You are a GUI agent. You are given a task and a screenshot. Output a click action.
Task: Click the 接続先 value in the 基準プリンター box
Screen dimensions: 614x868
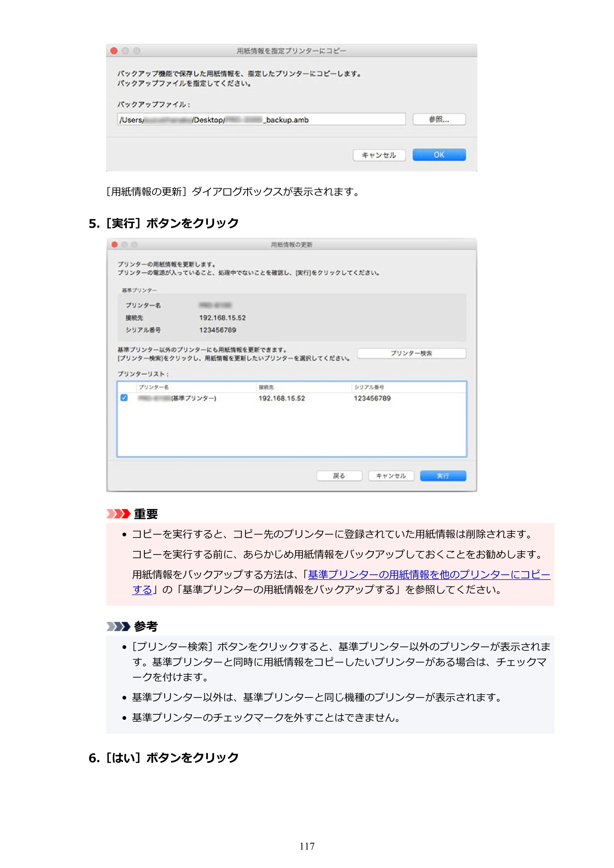[x=223, y=318]
